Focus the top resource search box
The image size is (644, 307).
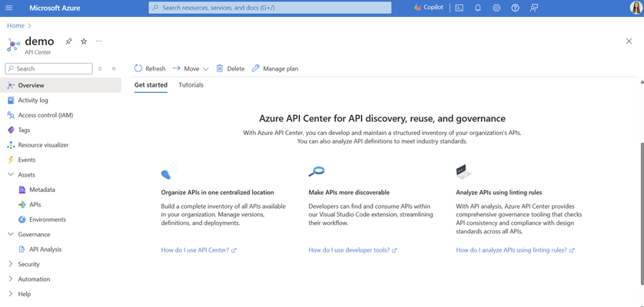(270, 8)
